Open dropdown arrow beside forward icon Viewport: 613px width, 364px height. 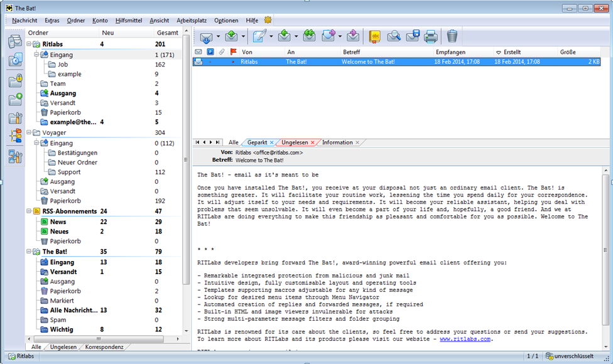tap(340, 36)
